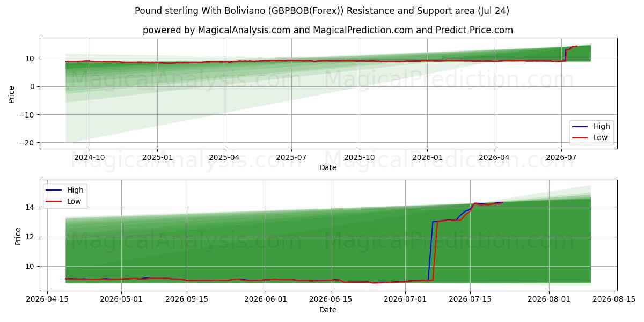Click 'High' in the bottom chart legend
Screen dimensions: 644x322
(75, 190)
